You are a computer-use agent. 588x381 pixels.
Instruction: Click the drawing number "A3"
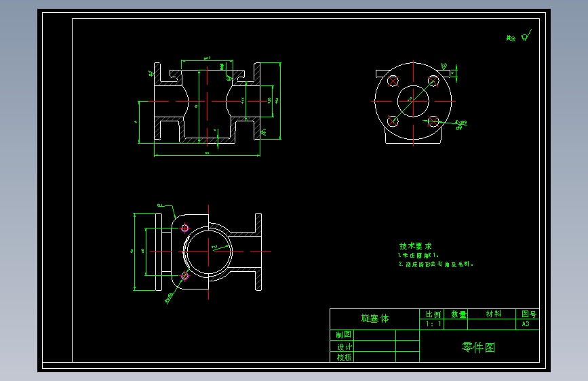click(x=526, y=323)
